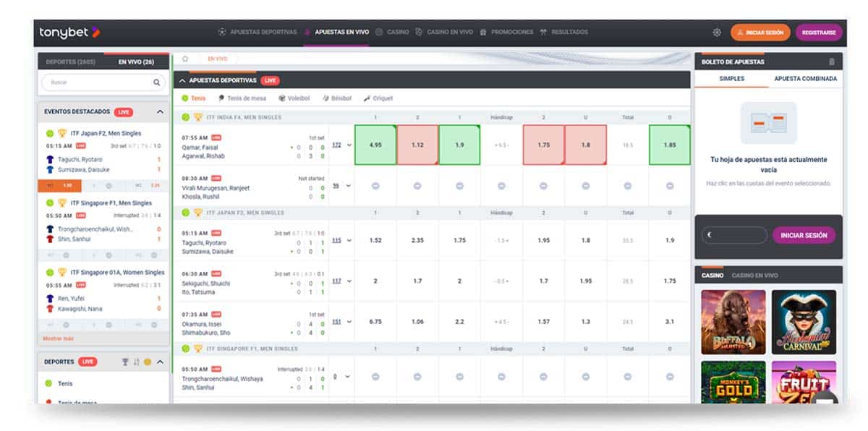Click the tonybet logo
Viewport: 868px width, 431px height.
[69, 33]
